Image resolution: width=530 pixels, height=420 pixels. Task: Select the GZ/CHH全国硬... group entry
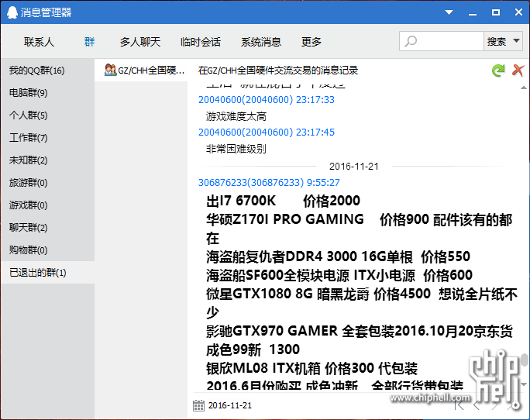point(141,71)
